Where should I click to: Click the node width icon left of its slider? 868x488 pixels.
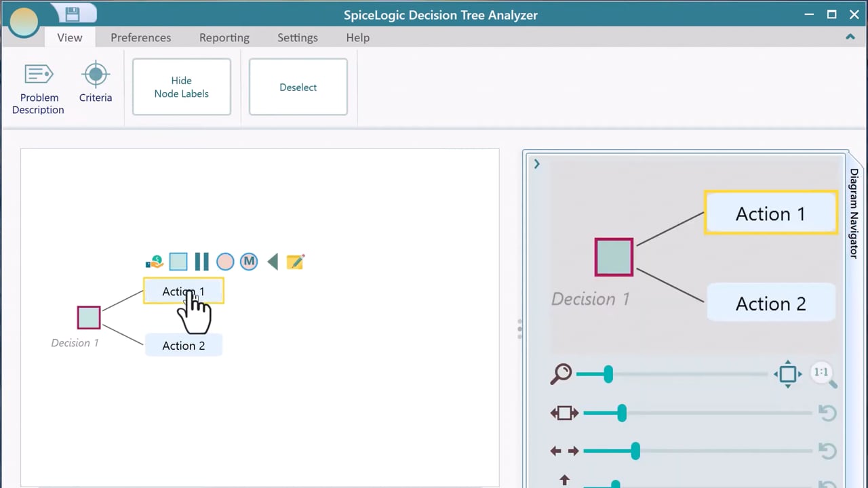pyautogui.click(x=564, y=413)
